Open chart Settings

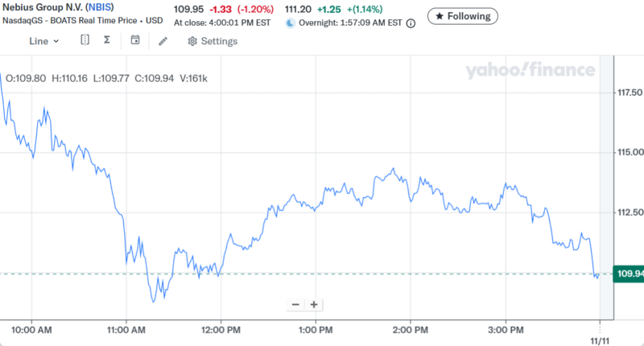pyautogui.click(x=213, y=41)
